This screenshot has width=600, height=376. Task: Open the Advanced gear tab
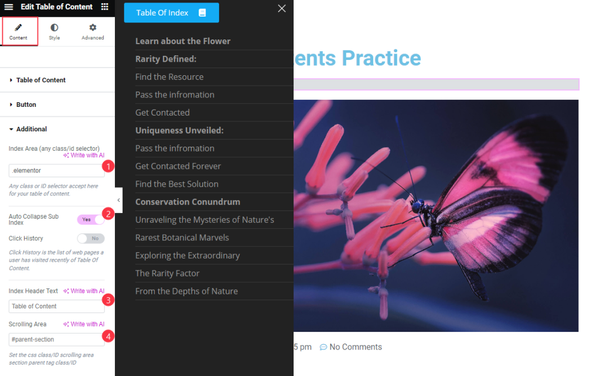93,27
